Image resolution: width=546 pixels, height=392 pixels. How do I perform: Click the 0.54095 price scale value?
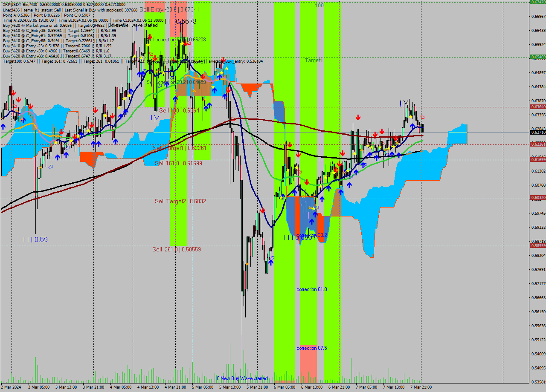[x=538, y=368]
